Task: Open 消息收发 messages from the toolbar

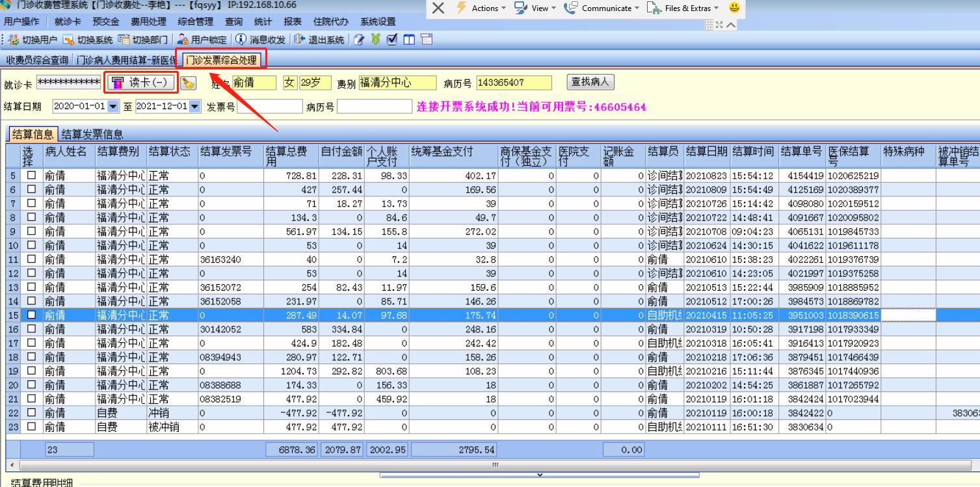Action: (x=241, y=40)
